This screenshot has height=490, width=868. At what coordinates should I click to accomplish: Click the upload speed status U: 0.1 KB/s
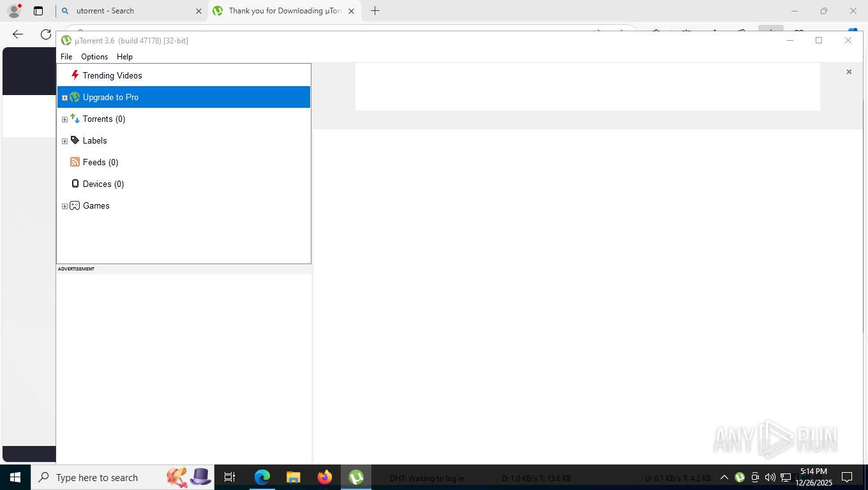point(678,479)
